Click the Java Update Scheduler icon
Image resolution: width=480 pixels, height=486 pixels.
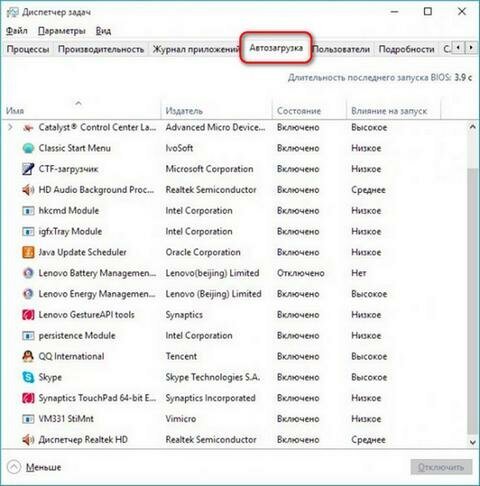28,252
